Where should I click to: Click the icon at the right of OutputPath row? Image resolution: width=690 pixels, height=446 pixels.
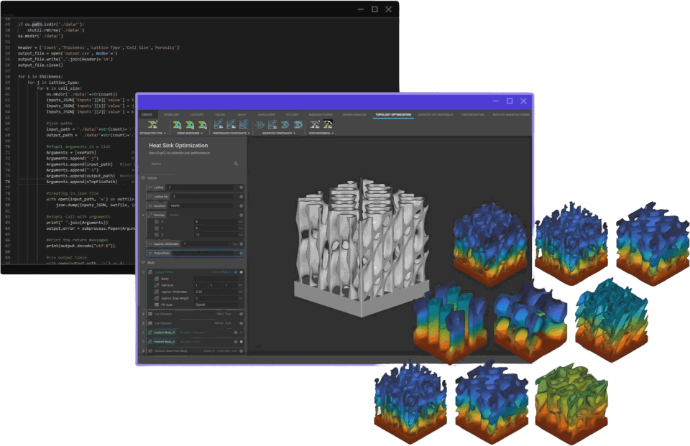pyautogui.click(x=241, y=253)
